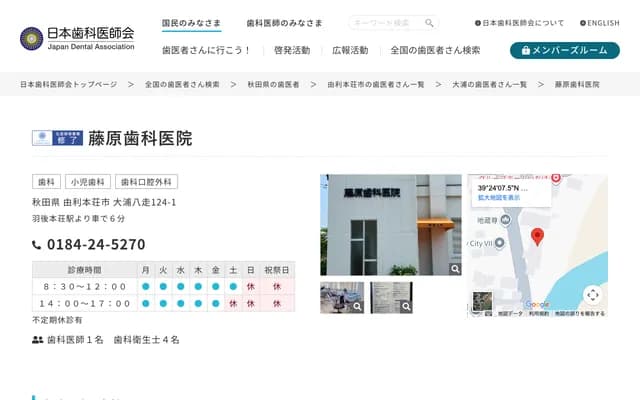
Task: Open 広報活動 menu item
Action: point(350,50)
